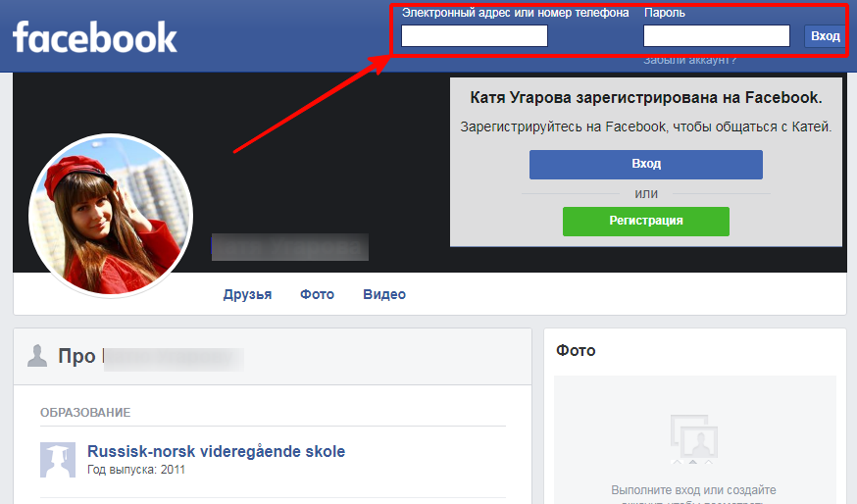Image resolution: width=857 pixels, height=504 pixels.
Task: Click the blurred profile name on cover
Action: [290, 247]
